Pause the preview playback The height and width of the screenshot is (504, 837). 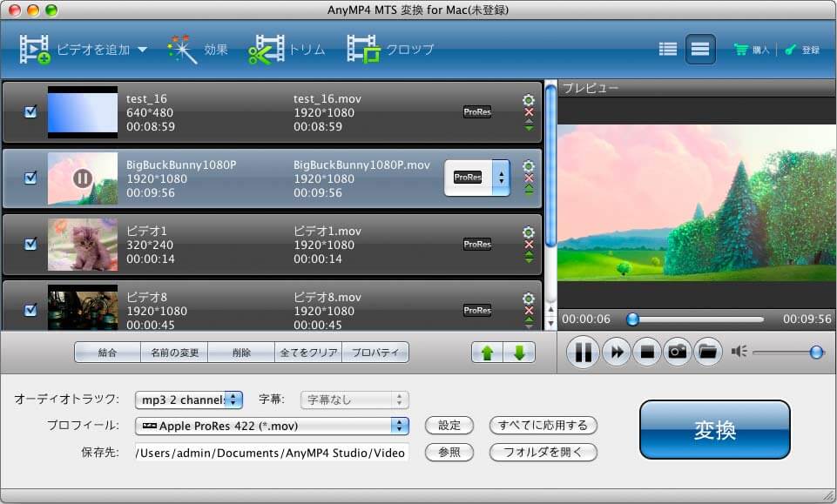(x=583, y=352)
